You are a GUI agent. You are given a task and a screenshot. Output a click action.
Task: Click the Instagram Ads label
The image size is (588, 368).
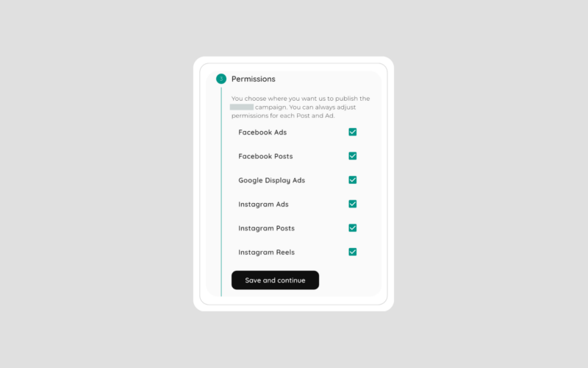[263, 205]
